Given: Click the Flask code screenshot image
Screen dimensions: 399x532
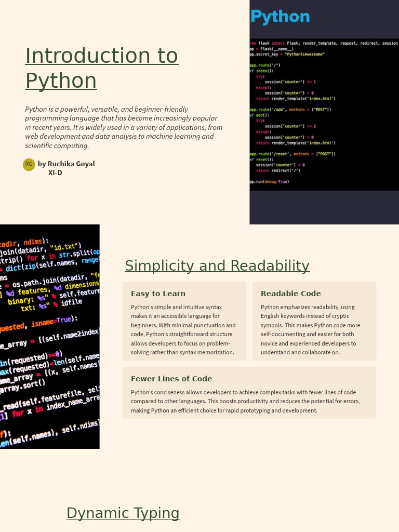Looking at the screenshot, I should pyautogui.click(x=324, y=112).
